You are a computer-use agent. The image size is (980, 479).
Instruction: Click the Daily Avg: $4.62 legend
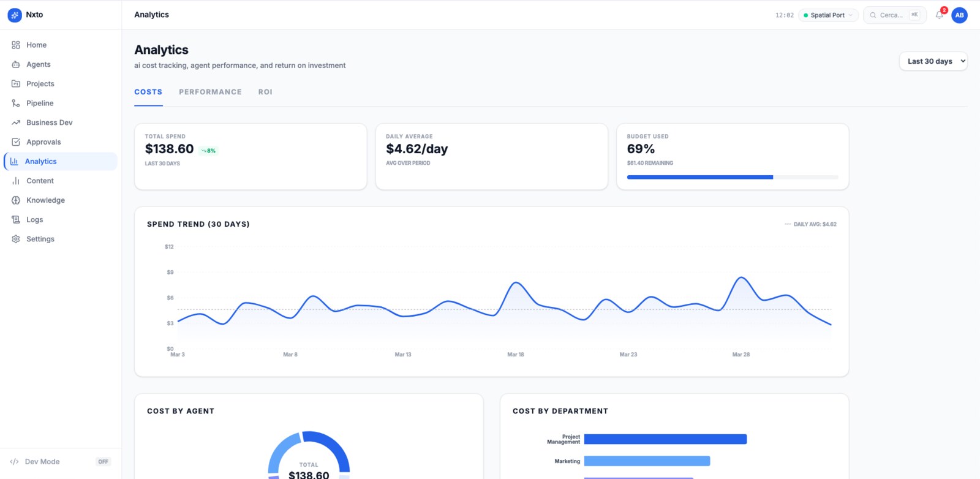(x=810, y=224)
